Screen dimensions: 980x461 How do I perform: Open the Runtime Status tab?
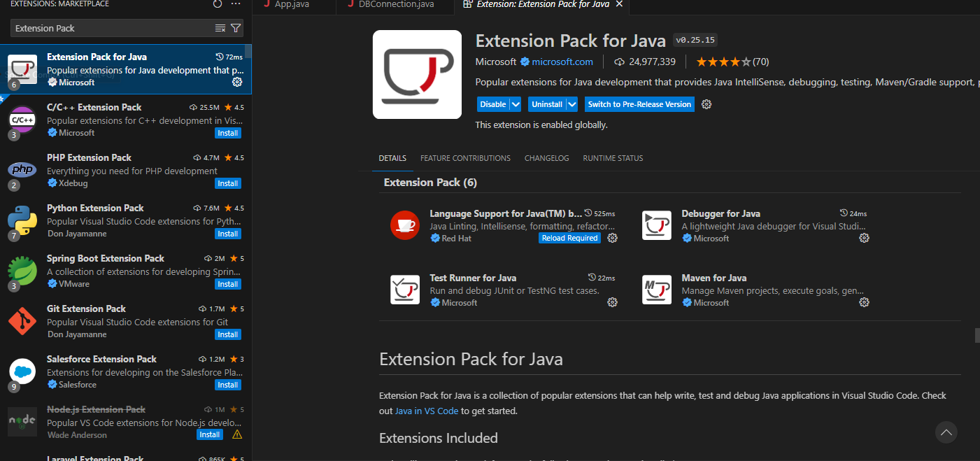click(613, 158)
